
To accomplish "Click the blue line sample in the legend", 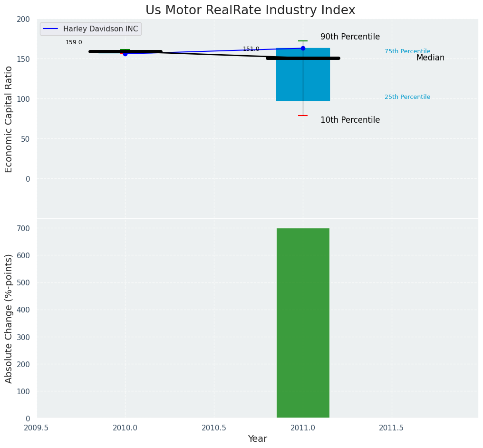I will tap(51, 29).
